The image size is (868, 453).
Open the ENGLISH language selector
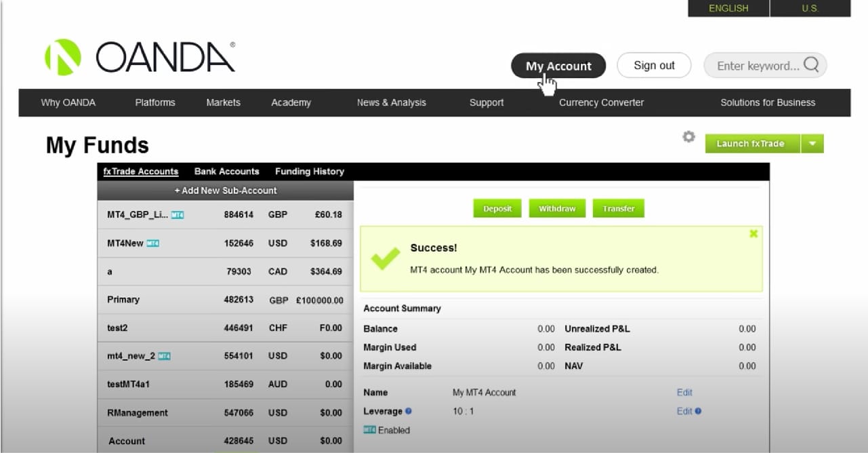click(728, 8)
